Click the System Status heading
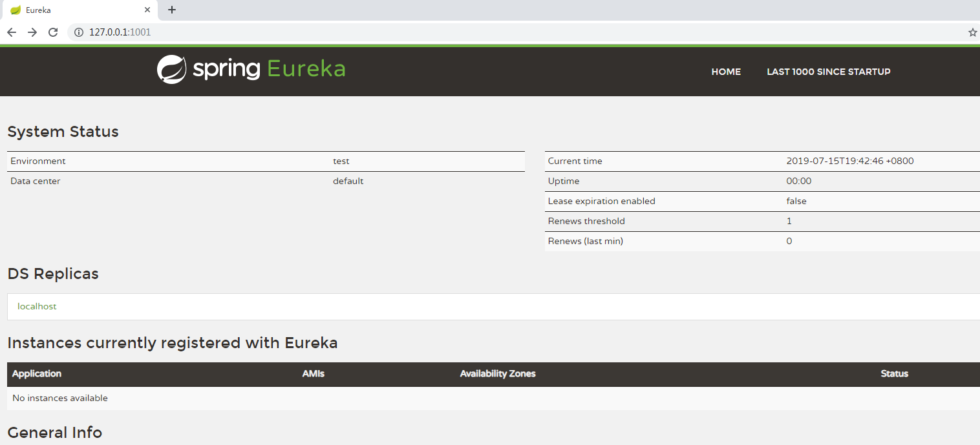The image size is (980, 445). tap(63, 132)
